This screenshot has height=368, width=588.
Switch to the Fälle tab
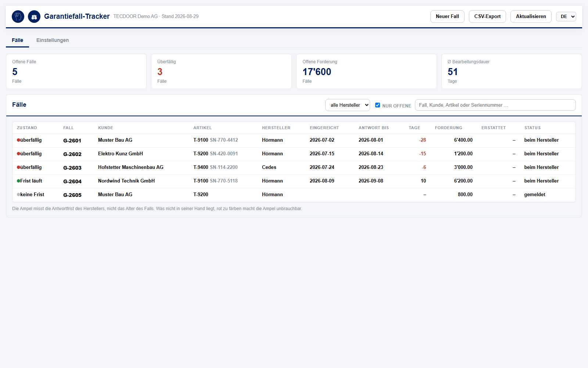(x=17, y=40)
